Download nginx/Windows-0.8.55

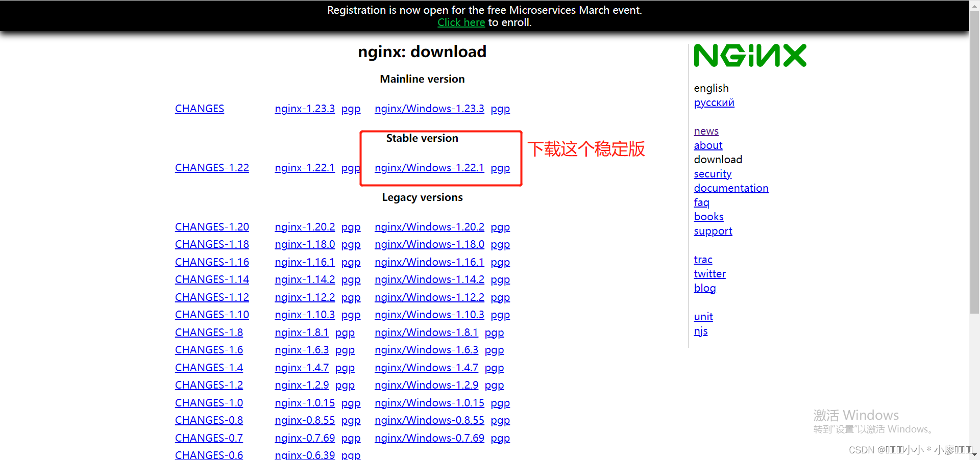[429, 420]
